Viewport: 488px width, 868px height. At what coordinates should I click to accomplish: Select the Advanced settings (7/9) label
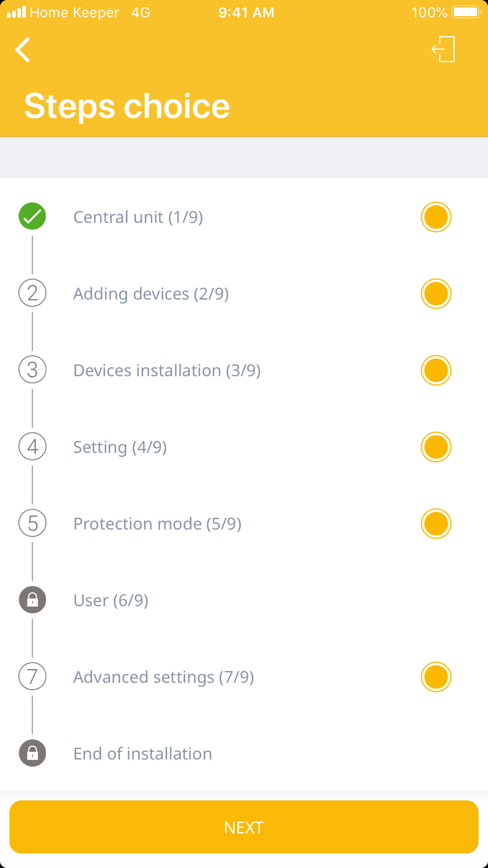pyautogui.click(x=163, y=677)
